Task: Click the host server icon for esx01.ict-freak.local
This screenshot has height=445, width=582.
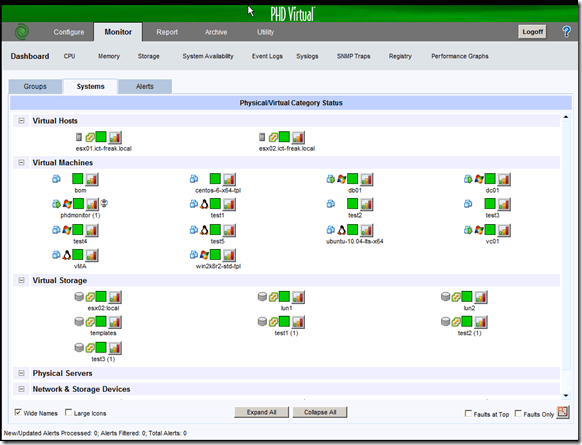Action: click(x=79, y=137)
